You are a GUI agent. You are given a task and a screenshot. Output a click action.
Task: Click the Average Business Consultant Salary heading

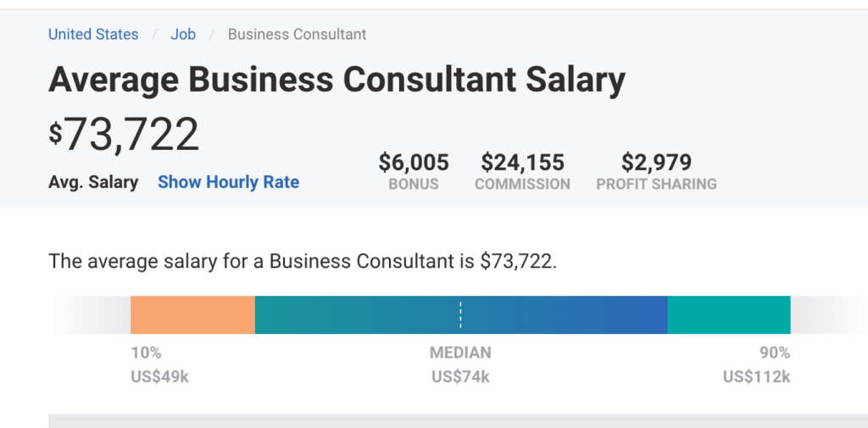(x=337, y=80)
